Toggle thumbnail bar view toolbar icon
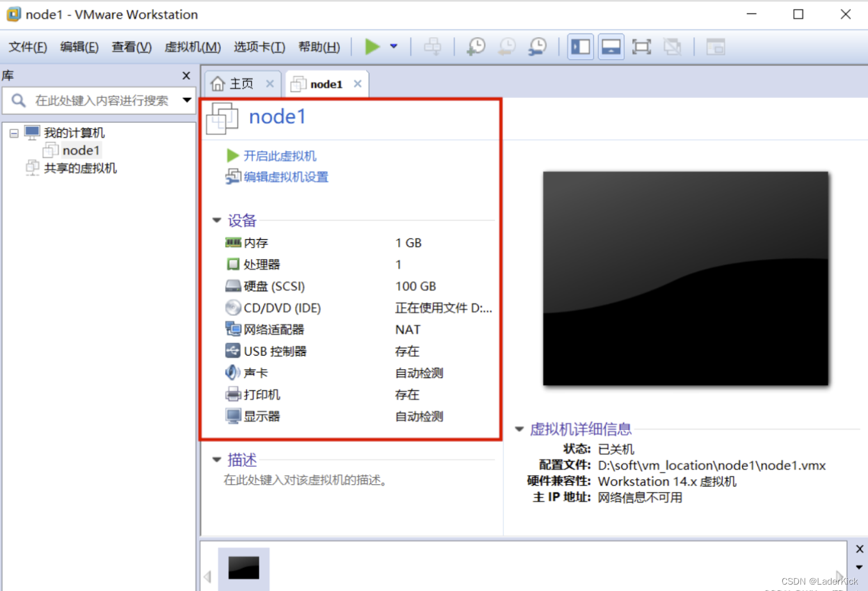Image resolution: width=868 pixels, height=591 pixels. [x=611, y=47]
